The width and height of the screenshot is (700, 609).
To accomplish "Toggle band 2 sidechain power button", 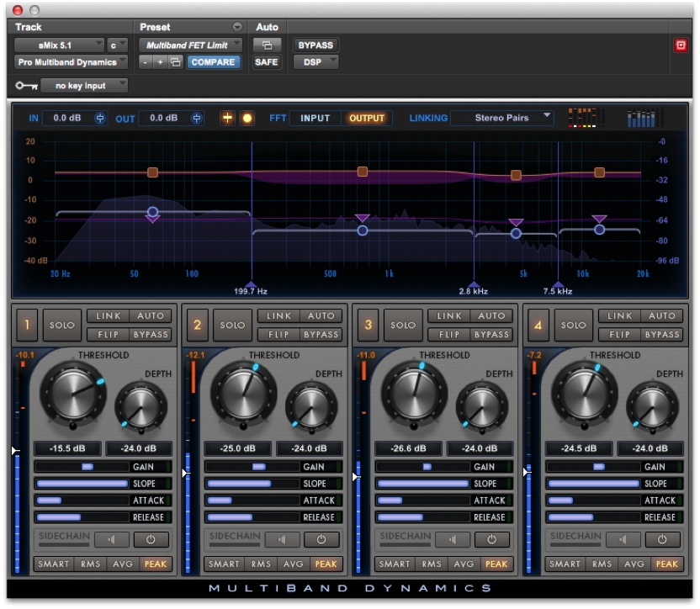I will coord(321,539).
